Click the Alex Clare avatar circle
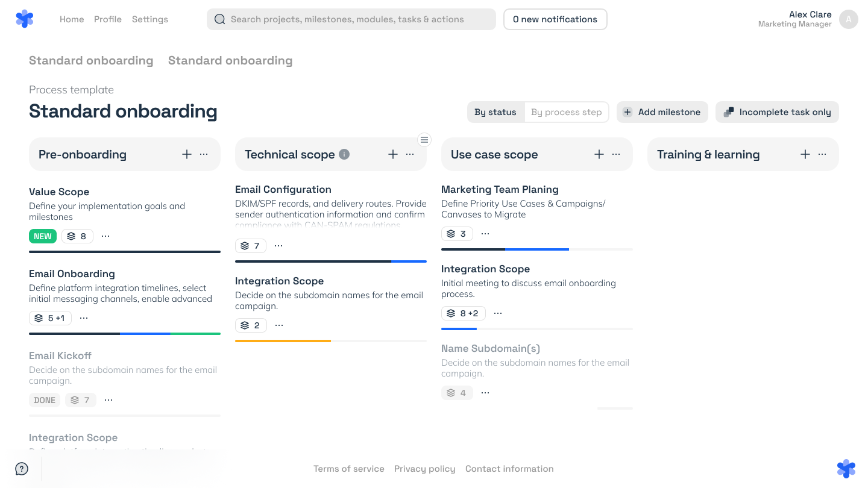The width and height of the screenshot is (868, 488). point(849,19)
